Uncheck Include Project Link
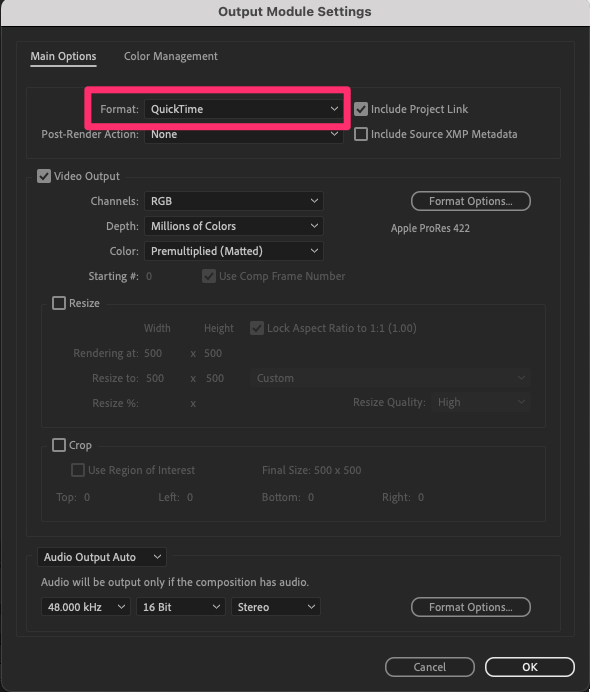The height and width of the screenshot is (692, 590). pyautogui.click(x=361, y=109)
